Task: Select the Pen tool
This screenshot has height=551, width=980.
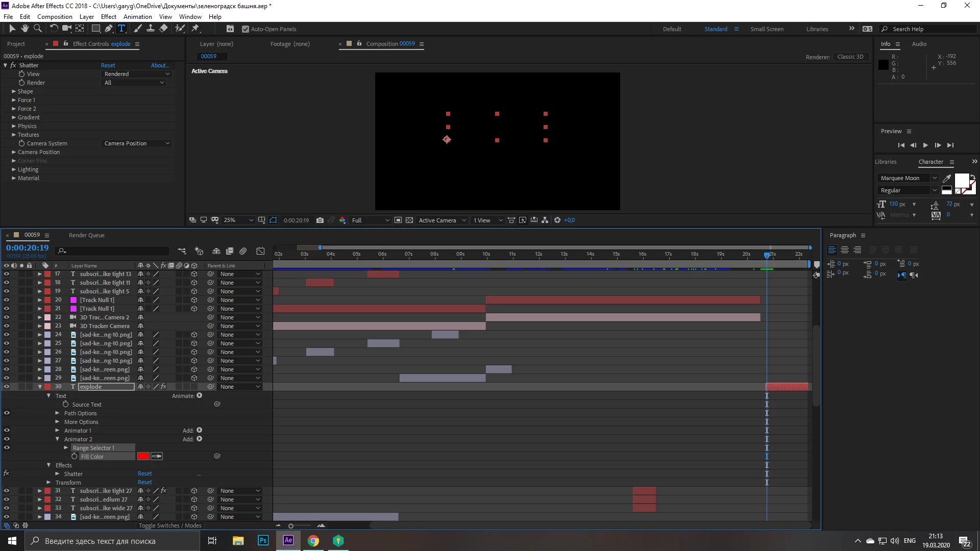Action: [108, 29]
